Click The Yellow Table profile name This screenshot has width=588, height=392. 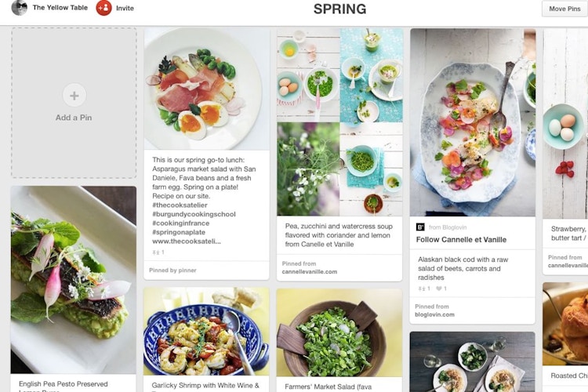coord(60,8)
